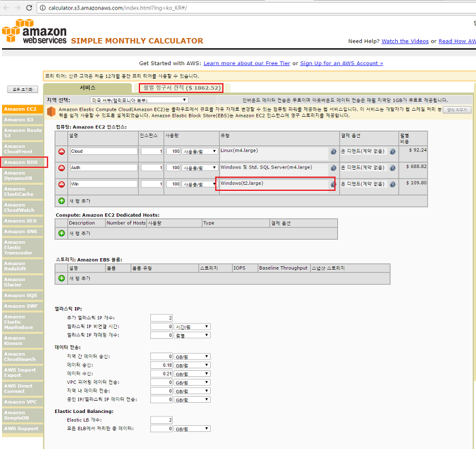Screen dimensions: 476x449
Task: Click the EC2 orange service icon
Action: coord(51,112)
